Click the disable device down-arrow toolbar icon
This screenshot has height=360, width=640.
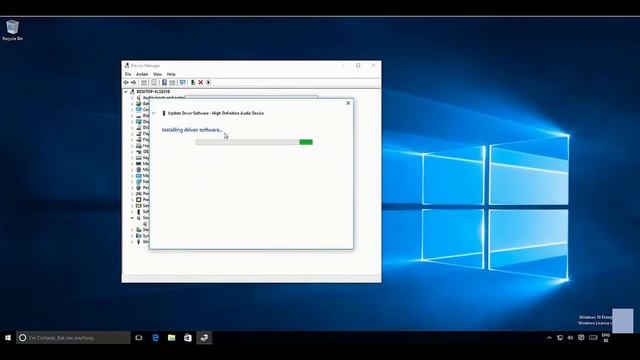(x=208, y=82)
